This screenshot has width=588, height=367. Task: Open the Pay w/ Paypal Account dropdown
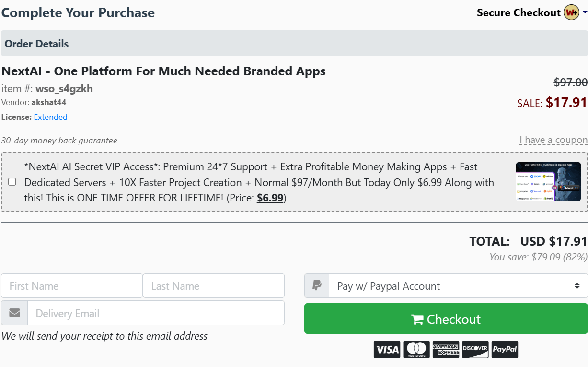point(458,286)
